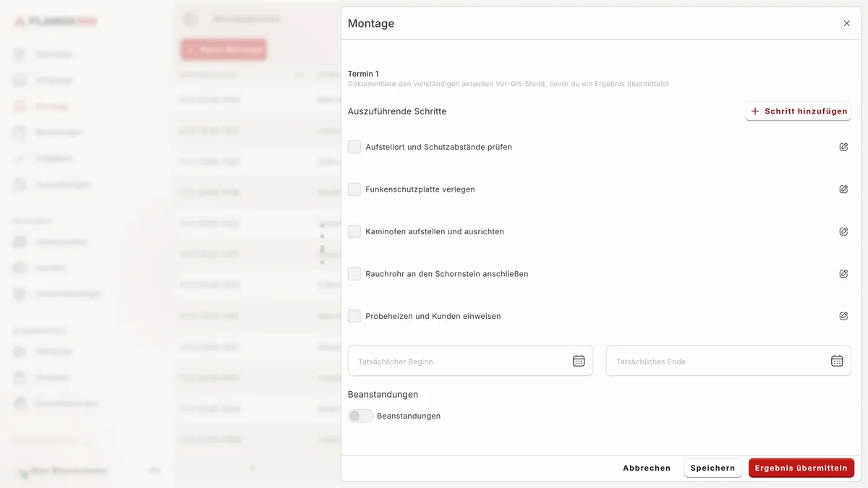Screen dimensions: 868x488
Task: Click the 'Montage' dialog title
Action: tap(371, 23)
